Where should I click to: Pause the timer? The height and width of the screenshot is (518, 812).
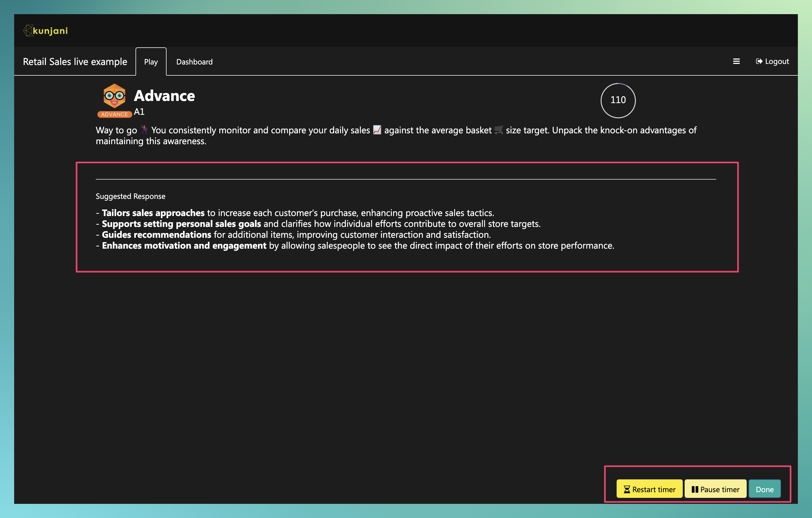click(716, 489)
